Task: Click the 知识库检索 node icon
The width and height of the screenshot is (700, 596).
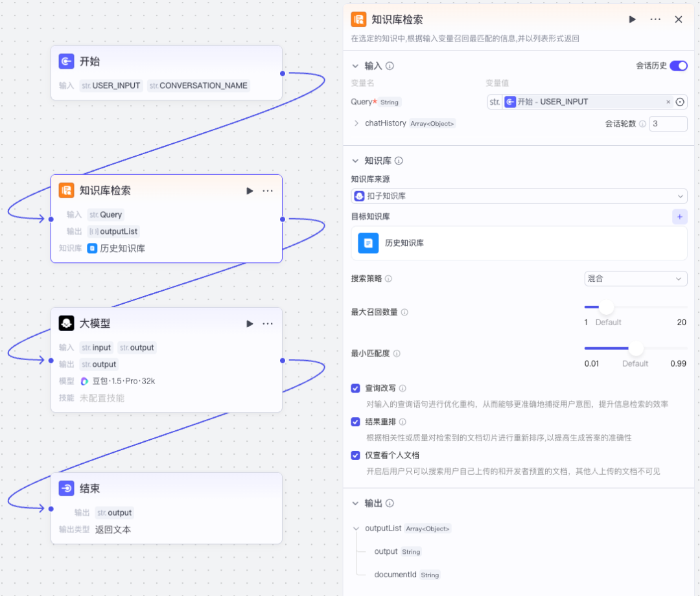Action: (66, 190)
